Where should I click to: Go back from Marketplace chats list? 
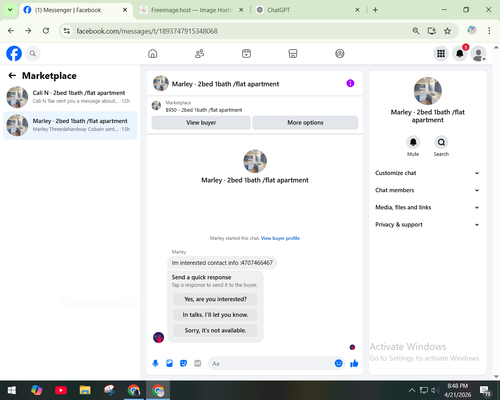click(x=12, y=76)
